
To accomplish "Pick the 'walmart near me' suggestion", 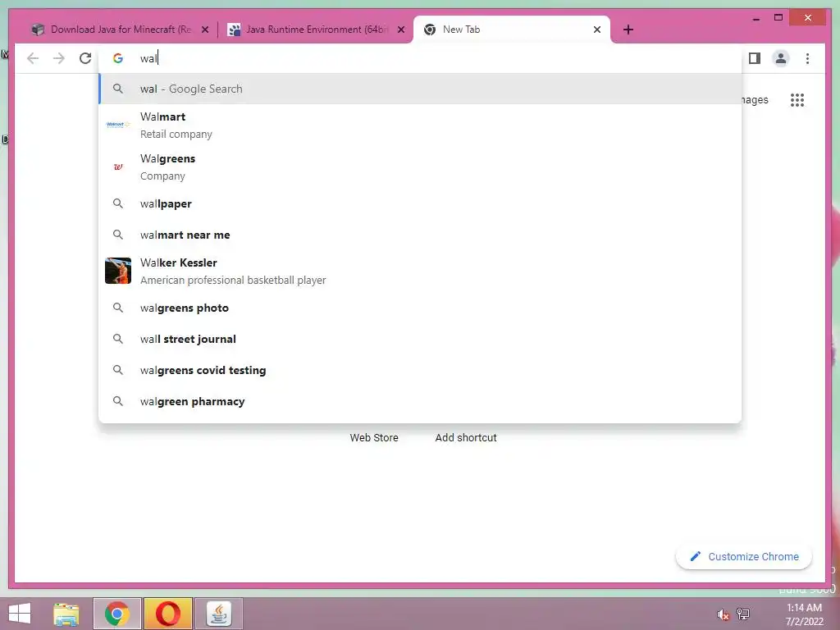I will (421, 235).
